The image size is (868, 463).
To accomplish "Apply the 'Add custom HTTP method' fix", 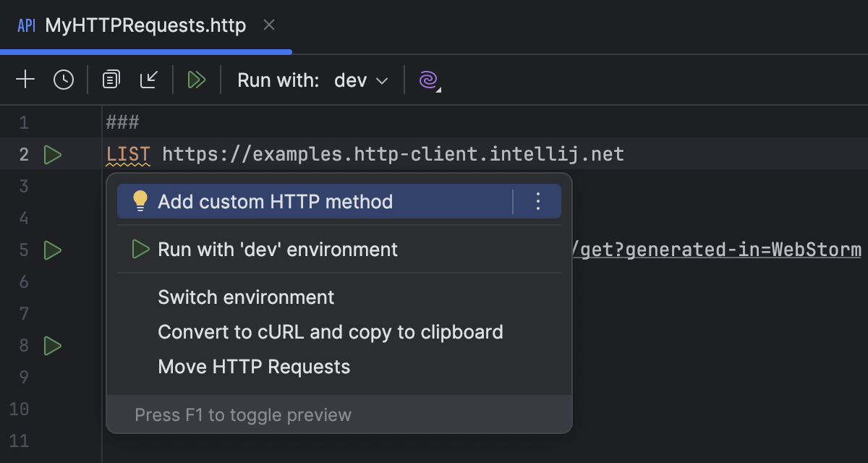I will (275, 201).
